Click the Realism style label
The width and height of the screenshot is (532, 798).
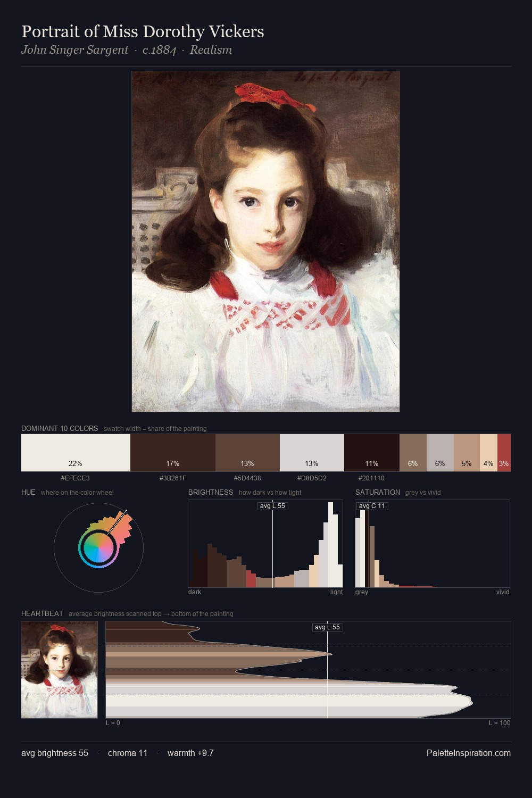(x=211, y=50)
